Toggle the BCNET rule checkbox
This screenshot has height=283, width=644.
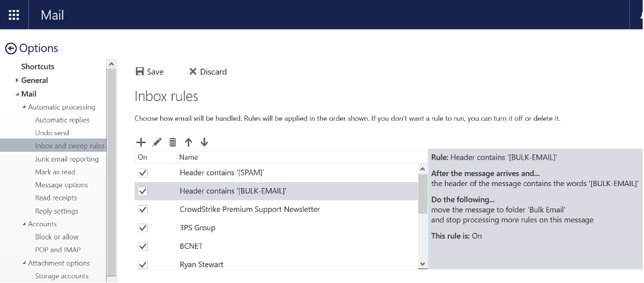coord(143,247)
